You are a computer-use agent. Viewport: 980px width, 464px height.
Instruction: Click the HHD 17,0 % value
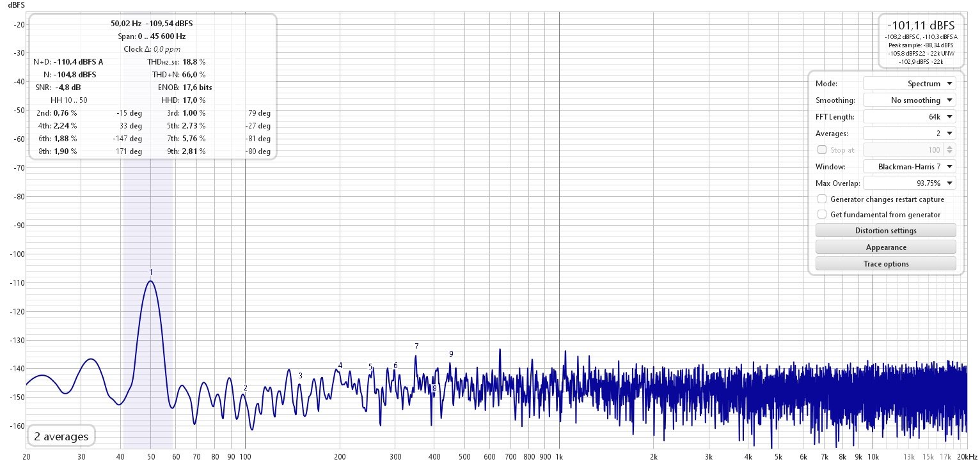pyautogui.click(x=194, y=100)
